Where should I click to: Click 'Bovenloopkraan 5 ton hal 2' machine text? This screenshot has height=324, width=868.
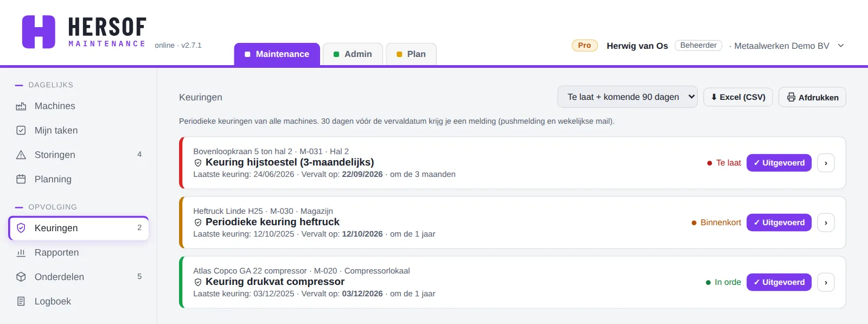coord(242,151)
